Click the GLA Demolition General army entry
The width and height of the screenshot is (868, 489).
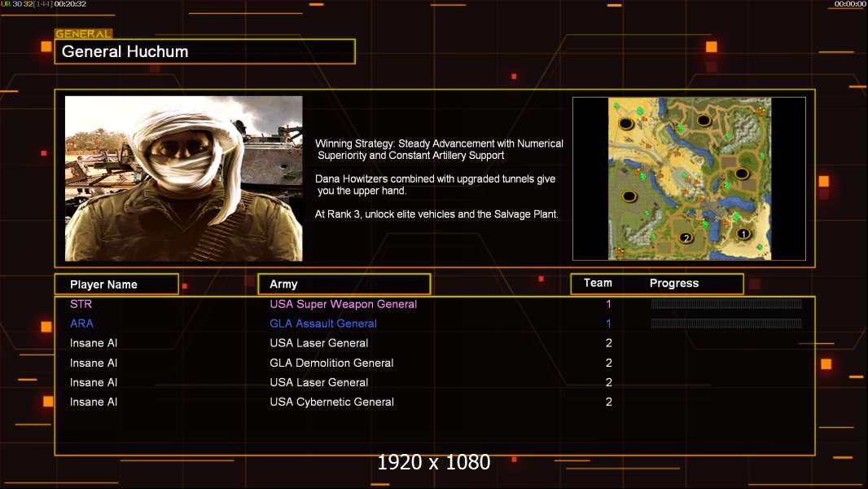331,363
